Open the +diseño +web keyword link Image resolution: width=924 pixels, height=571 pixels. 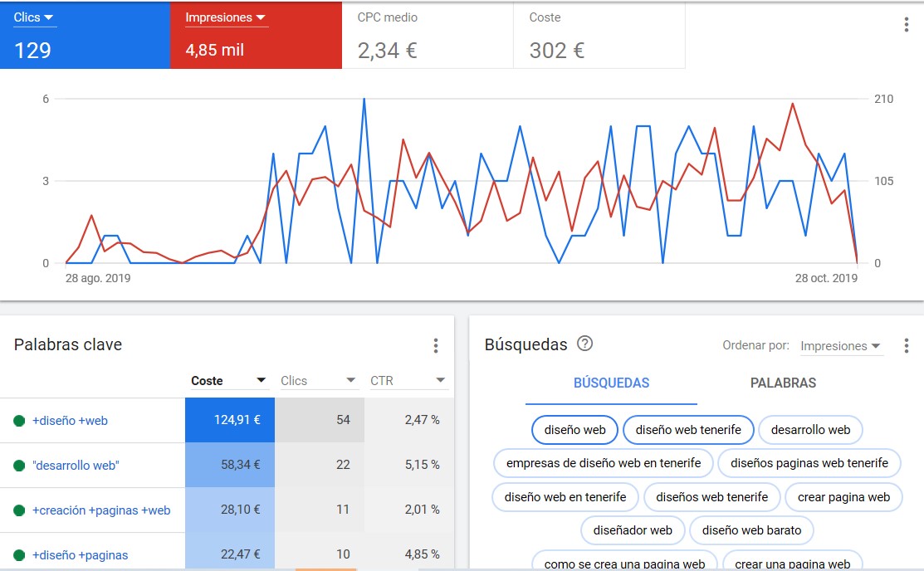click(x=70, y=421)
